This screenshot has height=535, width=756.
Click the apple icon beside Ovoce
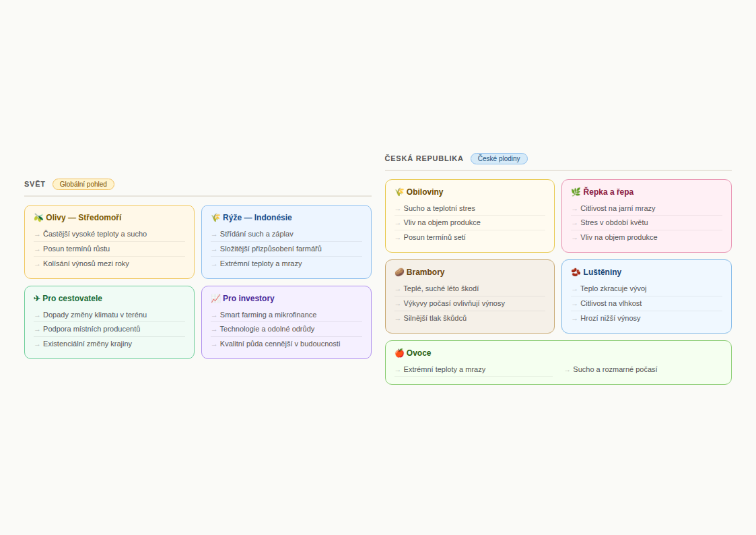[x=399, y=353]
